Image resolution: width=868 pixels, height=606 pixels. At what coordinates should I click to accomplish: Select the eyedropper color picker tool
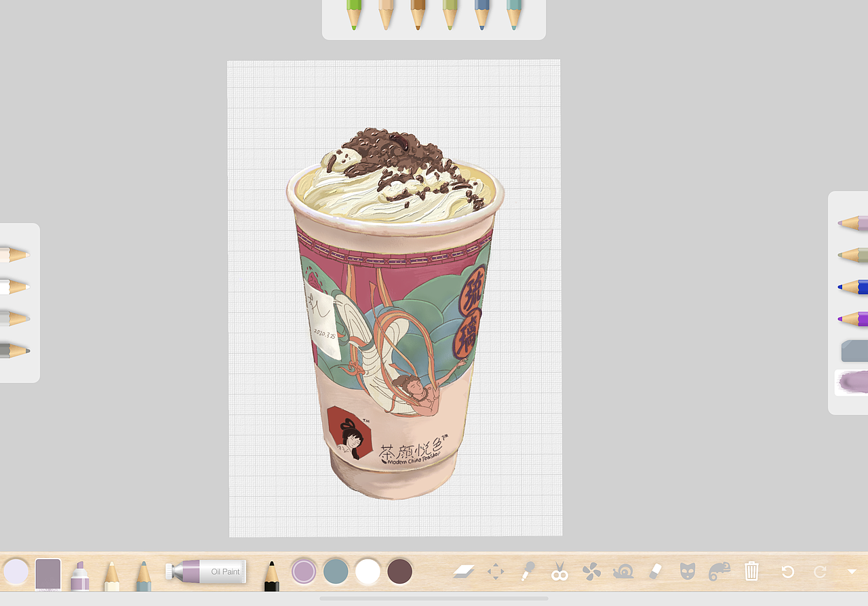(x=528, y=571)
